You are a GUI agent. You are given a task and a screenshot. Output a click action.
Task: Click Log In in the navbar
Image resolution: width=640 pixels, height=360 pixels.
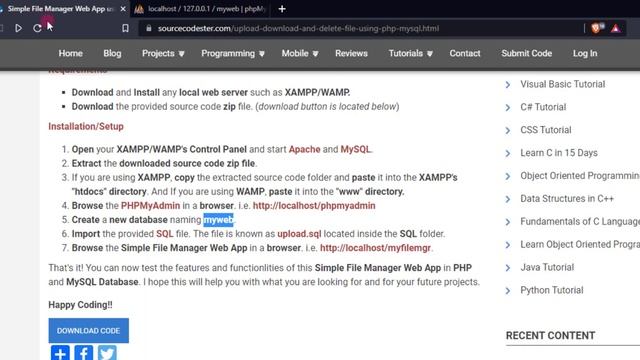point(585,53)
